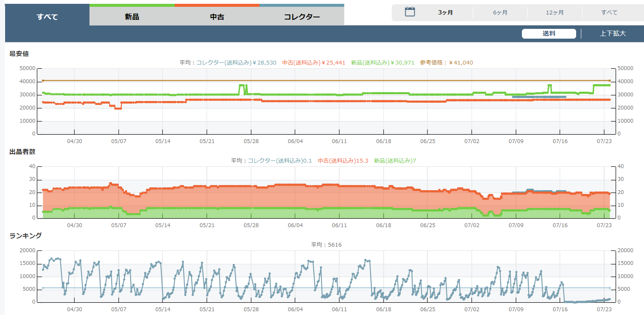Toggle the 送料 shipping button
The height and width of the screenshot is (315, 644).
click(549, 34)
